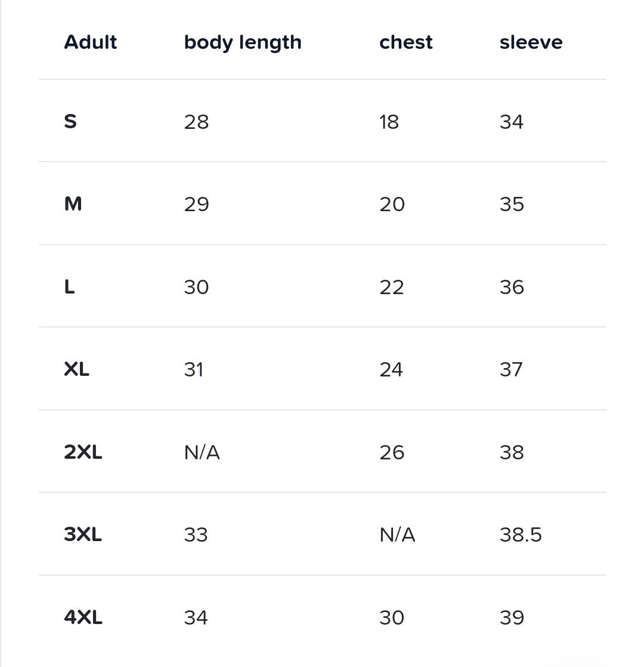Select the N/A chest value for 3XL
Viewport: 644px width, 667px height.
pyautogui.click(x=397, y=535)
